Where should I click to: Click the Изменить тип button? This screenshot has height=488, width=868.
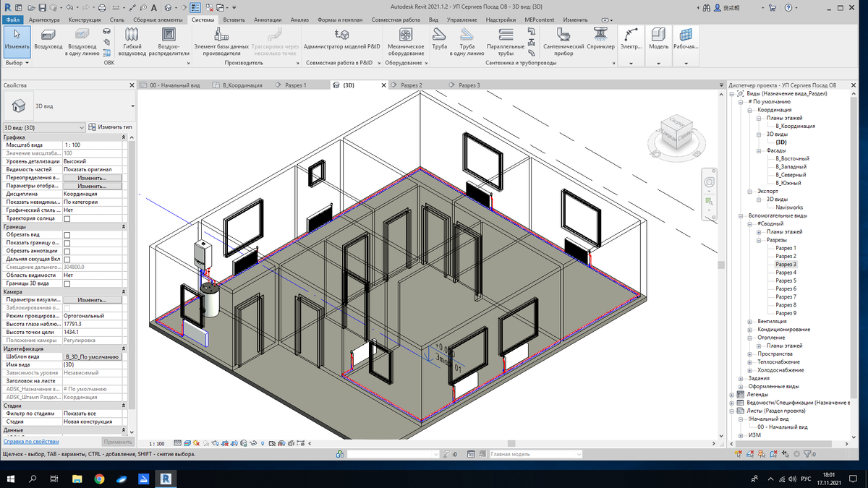[x=110, y=127]
